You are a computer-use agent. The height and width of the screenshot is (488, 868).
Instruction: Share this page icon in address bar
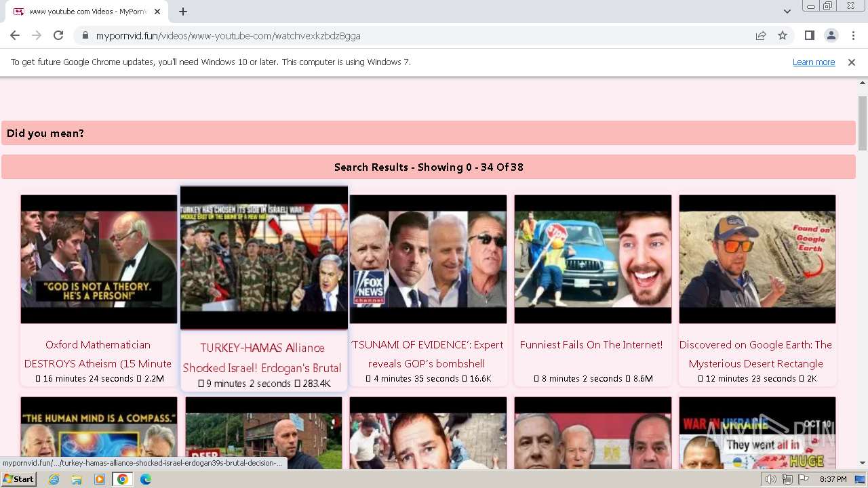pos(761,36)
